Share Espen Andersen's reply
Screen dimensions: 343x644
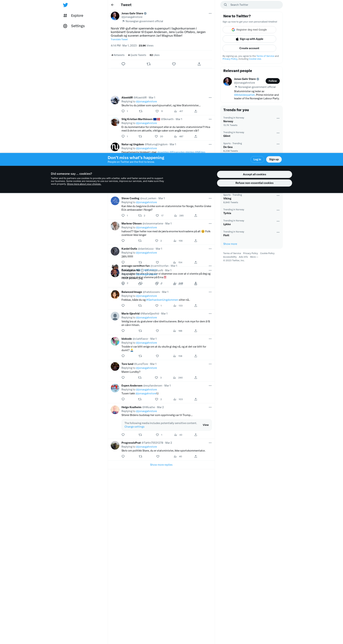click(x=195, y=399)
